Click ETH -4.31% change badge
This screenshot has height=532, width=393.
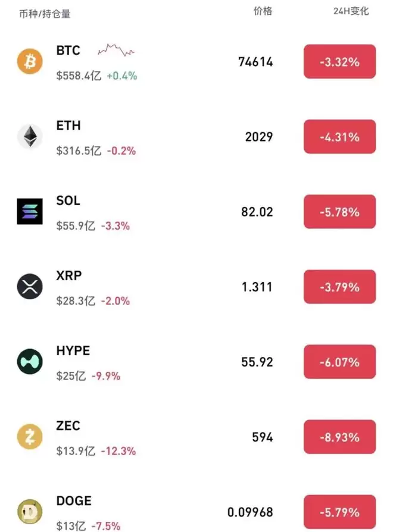coord(340,136)
